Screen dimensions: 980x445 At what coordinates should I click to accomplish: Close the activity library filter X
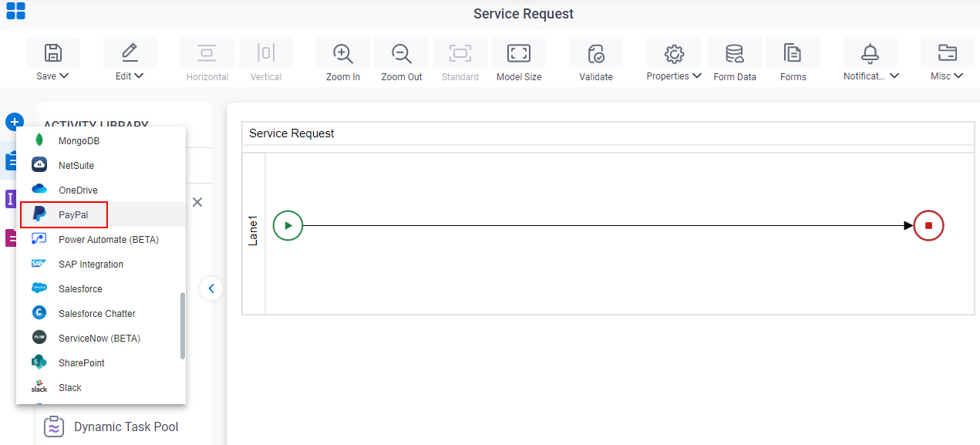click(197, 202)
